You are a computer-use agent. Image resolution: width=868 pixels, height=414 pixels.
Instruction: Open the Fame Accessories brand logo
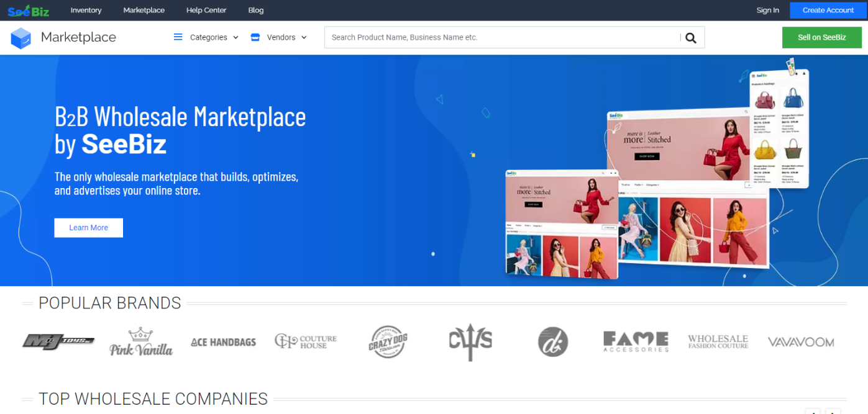click(x=636, y=342)
